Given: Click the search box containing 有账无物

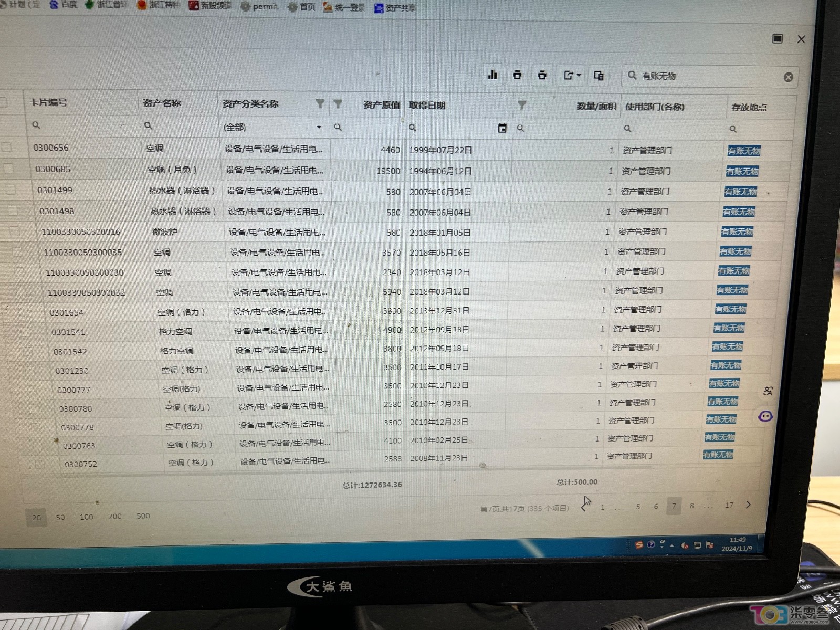Looking at the screenshot, I should 710,77.
